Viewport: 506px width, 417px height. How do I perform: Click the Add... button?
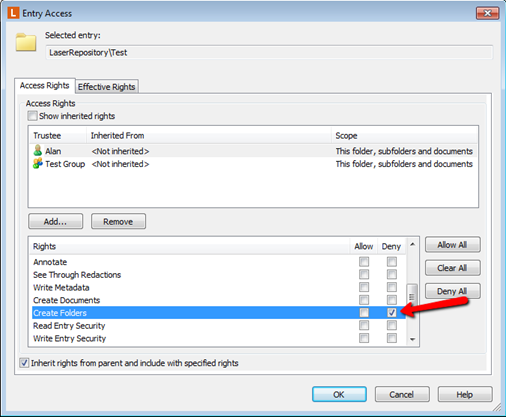click(55, 221)
